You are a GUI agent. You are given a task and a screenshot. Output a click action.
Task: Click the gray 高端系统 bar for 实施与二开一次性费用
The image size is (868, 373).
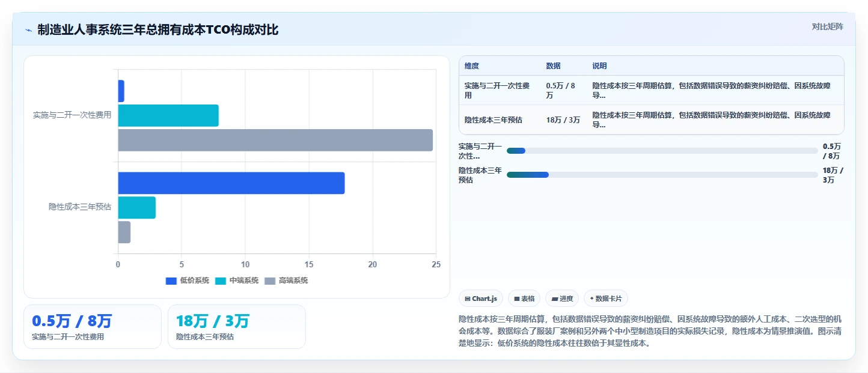coord(275,140)
